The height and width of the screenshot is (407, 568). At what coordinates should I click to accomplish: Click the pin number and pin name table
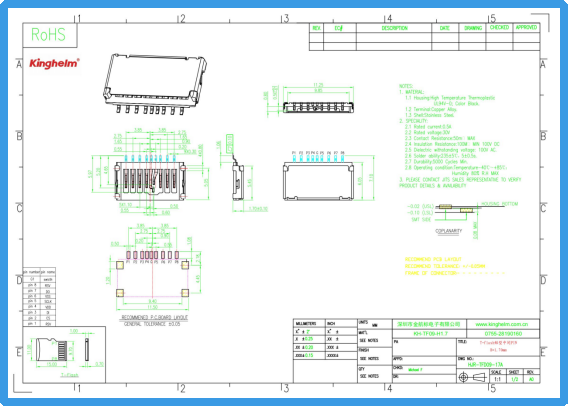(39, 297)
